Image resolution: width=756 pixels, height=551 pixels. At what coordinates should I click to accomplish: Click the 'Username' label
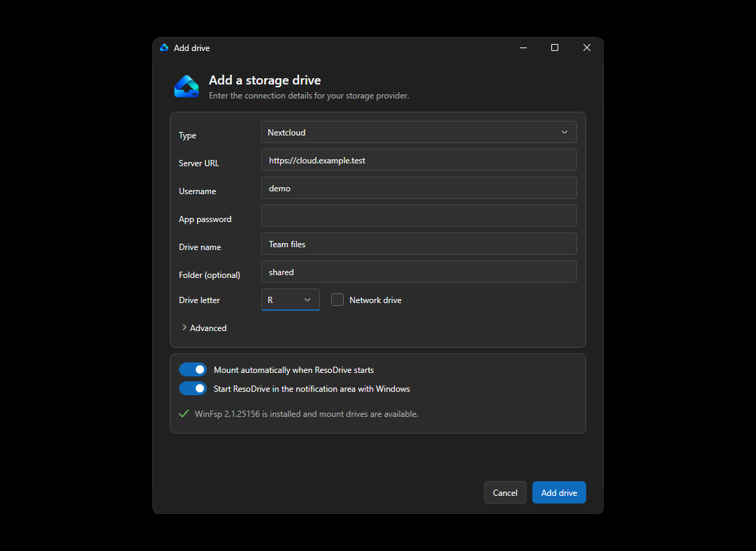(x=197, y=191)
